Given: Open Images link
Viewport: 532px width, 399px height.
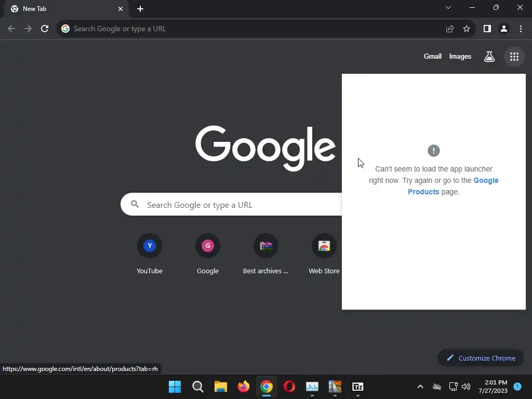Looking at the screenshot, I should 460,56.
